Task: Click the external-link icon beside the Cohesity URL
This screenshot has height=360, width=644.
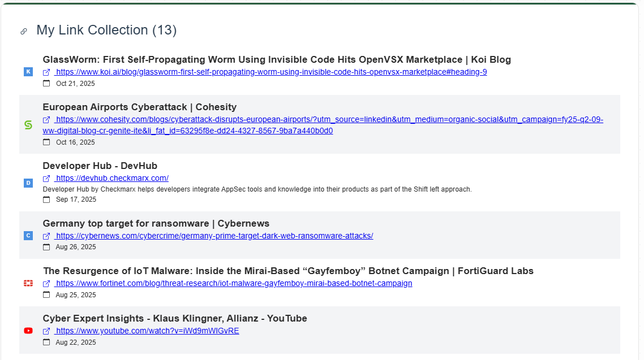Action: [x=47, y=119]
